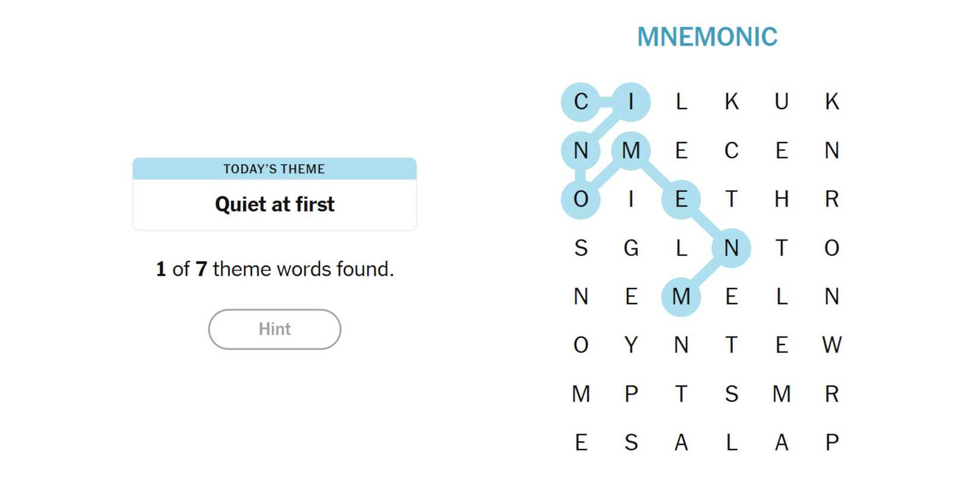Select the letter Y tile
The image size is (980, 490).
(x=631, y=345)
